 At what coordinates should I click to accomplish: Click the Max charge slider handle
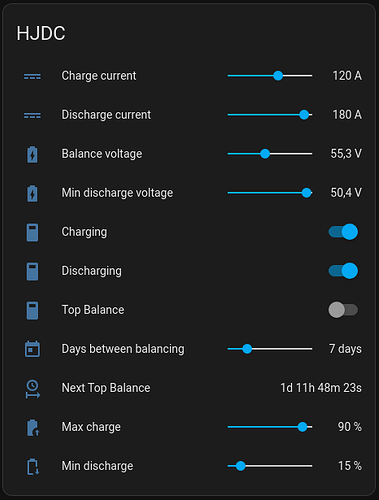pos(302,427)
